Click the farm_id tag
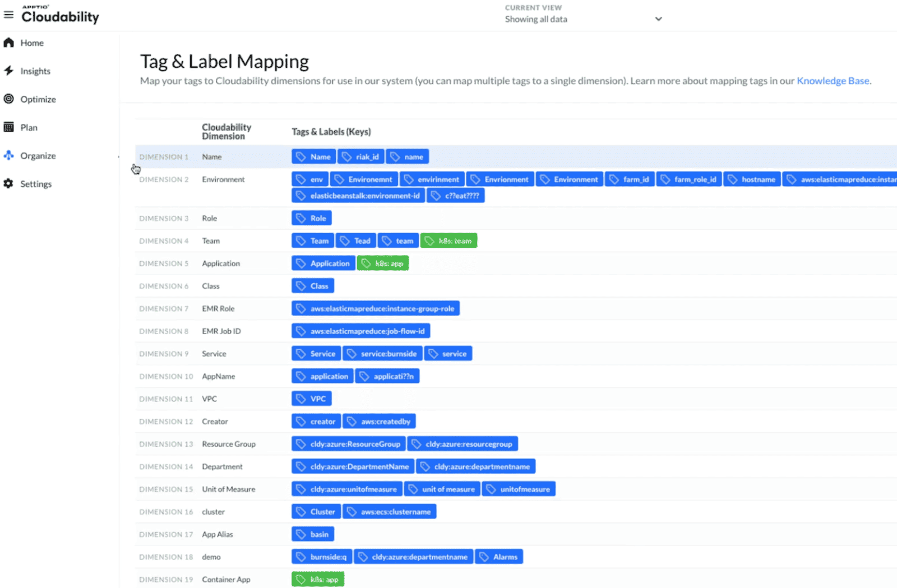 (x=630, y=179)
